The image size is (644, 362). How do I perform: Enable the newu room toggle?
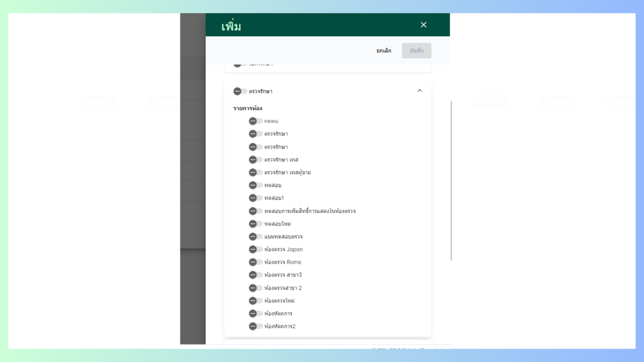[255, 121]
